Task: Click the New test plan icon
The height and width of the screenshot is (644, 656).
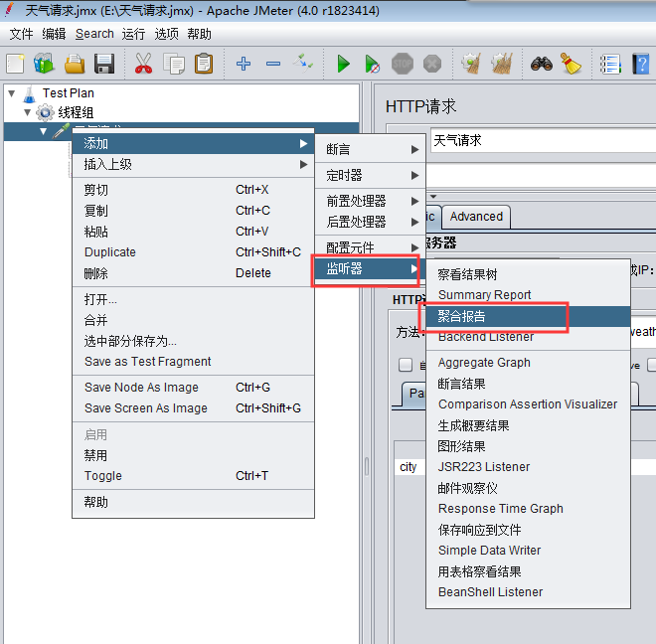Action: [x=16, y=64]
